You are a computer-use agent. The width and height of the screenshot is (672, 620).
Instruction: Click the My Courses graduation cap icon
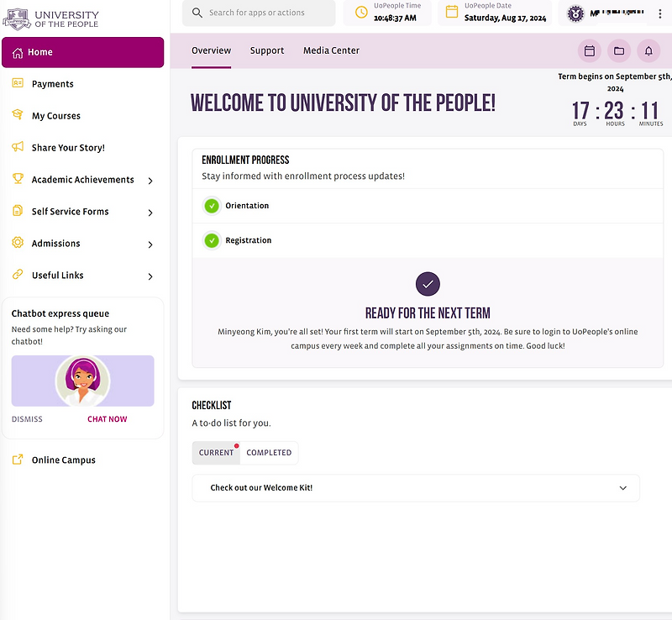(18, 114)
